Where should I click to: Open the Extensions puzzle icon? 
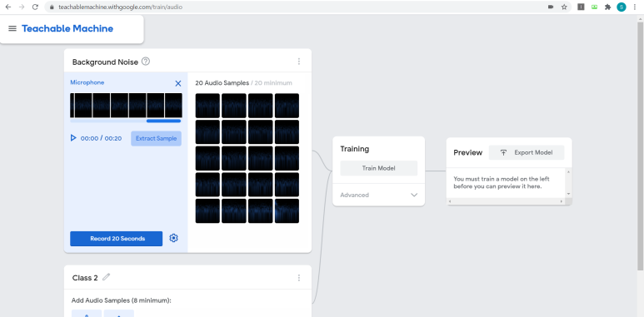(608, 7)
